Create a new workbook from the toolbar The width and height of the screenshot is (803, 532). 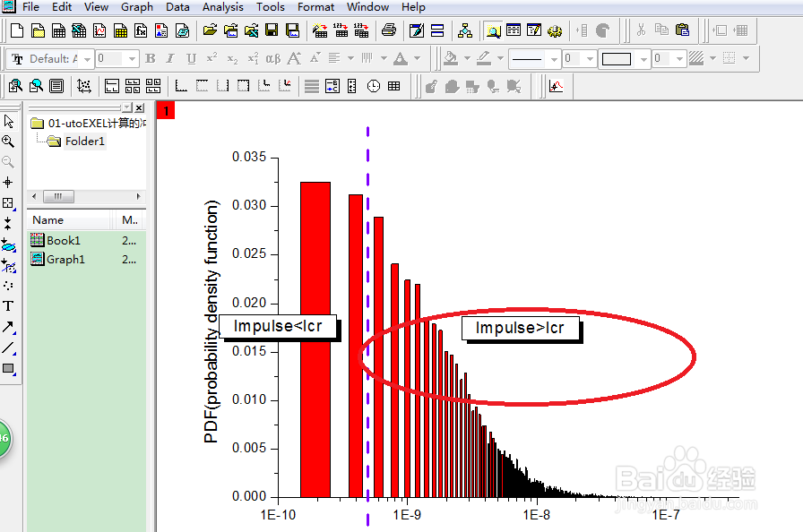point(59,30)
